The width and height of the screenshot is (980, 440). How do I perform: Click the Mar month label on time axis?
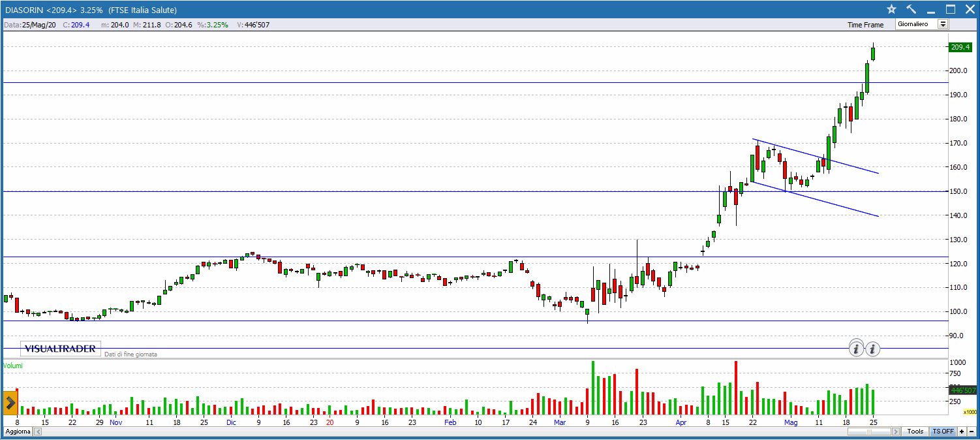(560, 422)
